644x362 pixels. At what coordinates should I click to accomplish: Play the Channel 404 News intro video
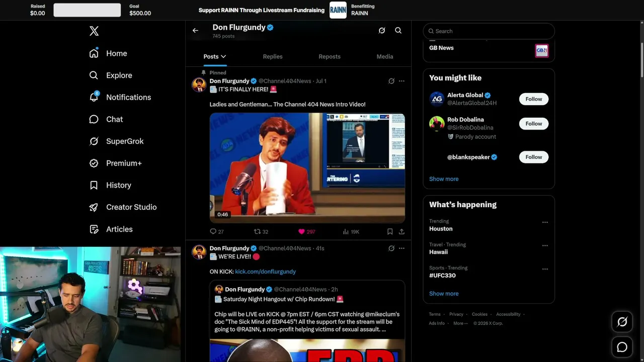coord(307,167)
